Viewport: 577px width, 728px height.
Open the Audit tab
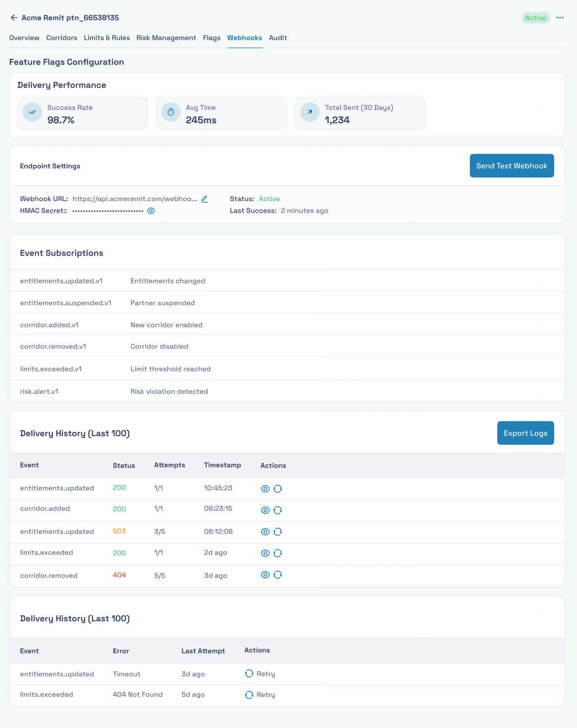pyautogui.click(x=278, y=38)
